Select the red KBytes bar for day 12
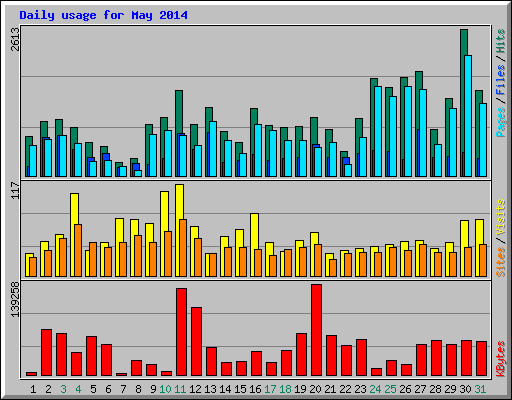 [x=196, y=342]
